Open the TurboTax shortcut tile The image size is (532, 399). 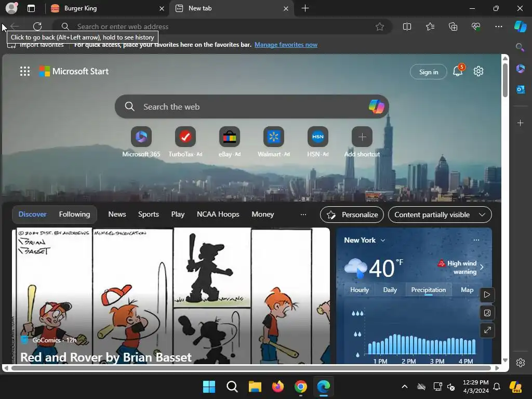click(x=185, y=137)
